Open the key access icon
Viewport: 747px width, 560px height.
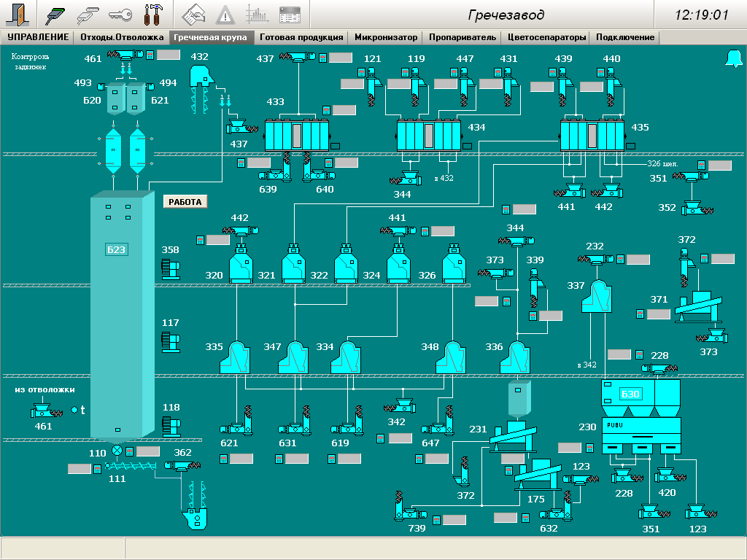(x=120, y=14)
